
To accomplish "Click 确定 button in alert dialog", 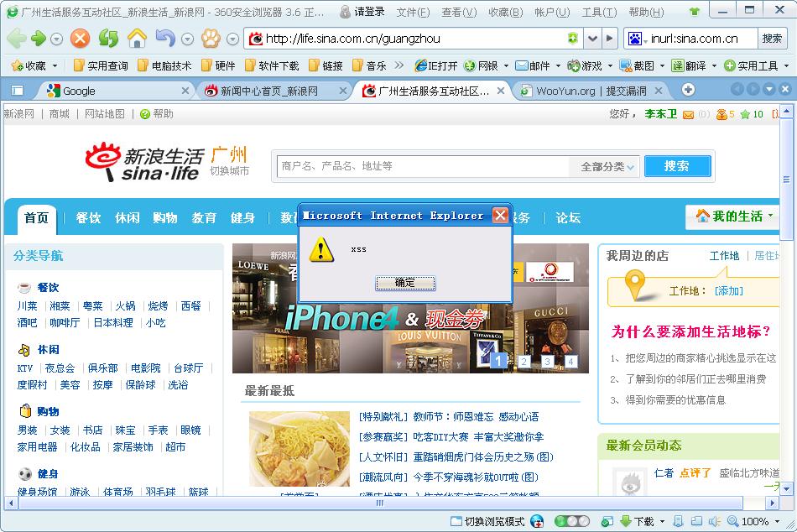I will [x=404, y=284].
